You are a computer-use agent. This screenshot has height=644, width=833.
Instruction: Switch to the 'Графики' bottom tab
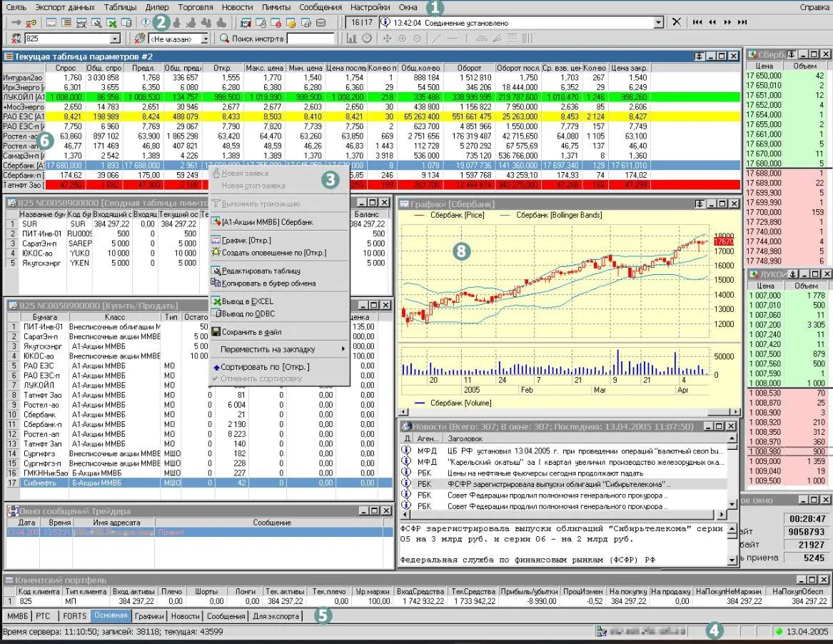coord(150,615)
